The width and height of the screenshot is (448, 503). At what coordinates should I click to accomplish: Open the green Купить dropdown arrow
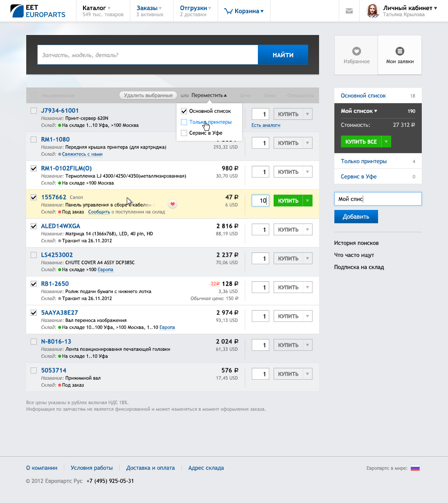pos(308,201)
